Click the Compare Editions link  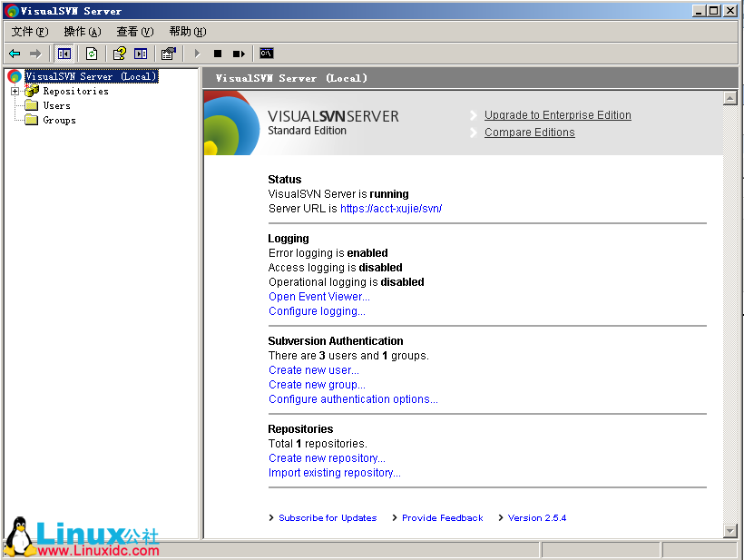pos(530,133)
